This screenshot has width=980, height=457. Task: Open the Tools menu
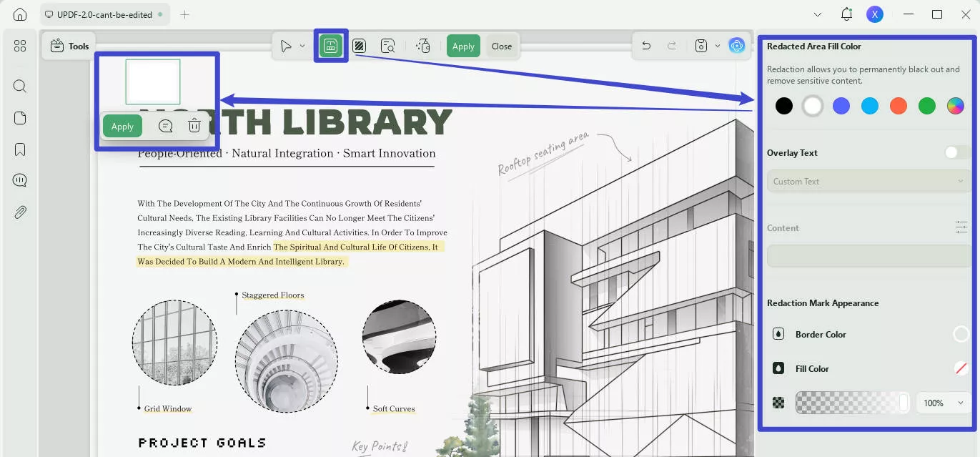point(70,46)
